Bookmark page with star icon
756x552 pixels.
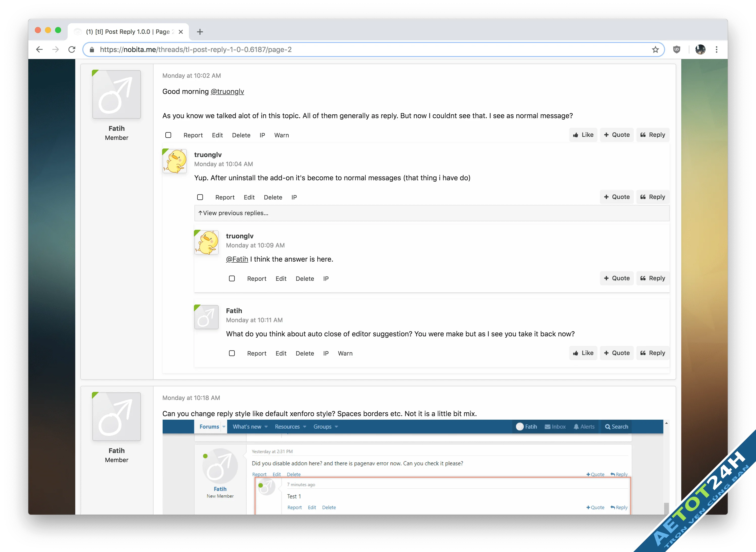click(655, 49)
